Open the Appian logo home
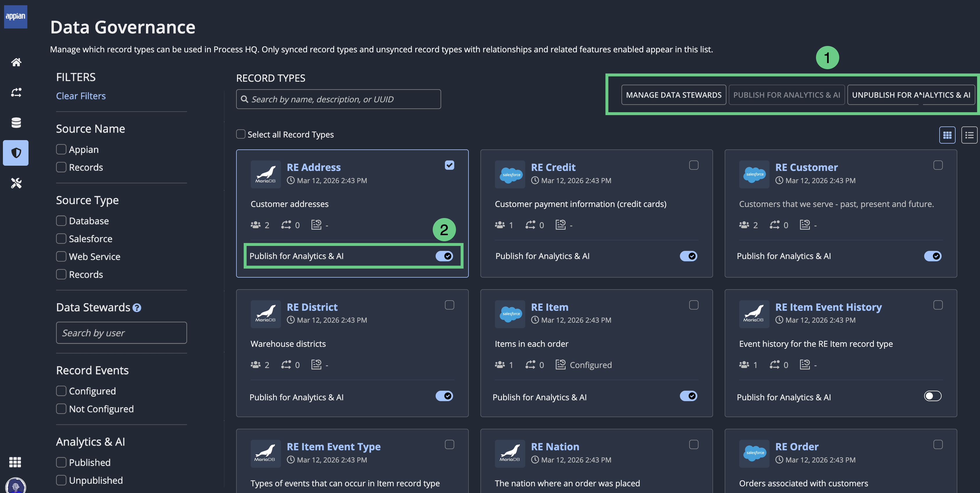This screenshot has width=980, height=493. tap(16, 16)
